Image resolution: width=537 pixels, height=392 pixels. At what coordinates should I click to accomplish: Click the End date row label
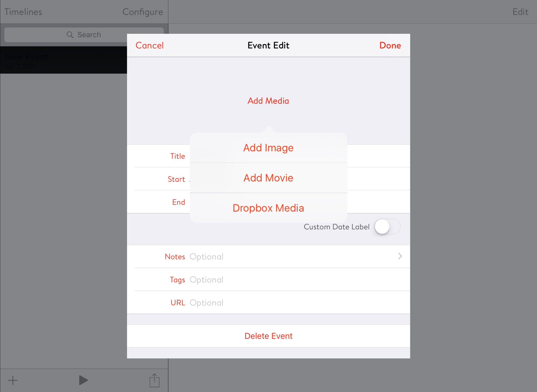178,202
